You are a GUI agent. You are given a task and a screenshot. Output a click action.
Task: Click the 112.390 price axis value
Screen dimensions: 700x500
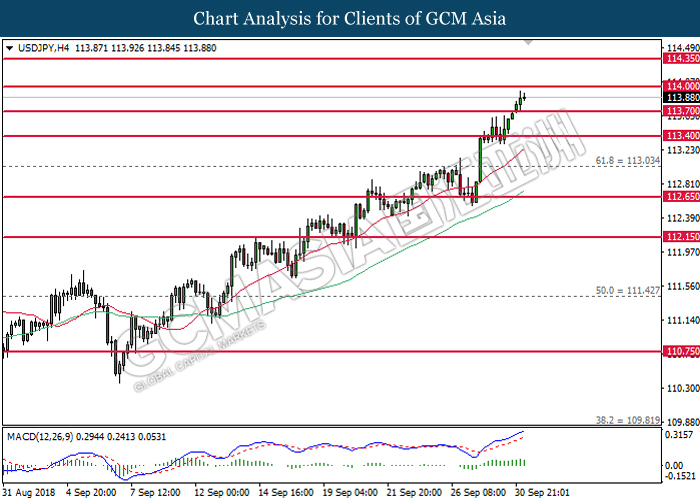[683, 218]
